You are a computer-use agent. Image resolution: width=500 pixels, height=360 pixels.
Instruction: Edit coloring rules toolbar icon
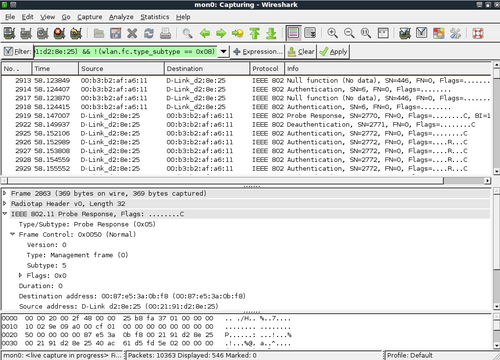click(438, 33)
